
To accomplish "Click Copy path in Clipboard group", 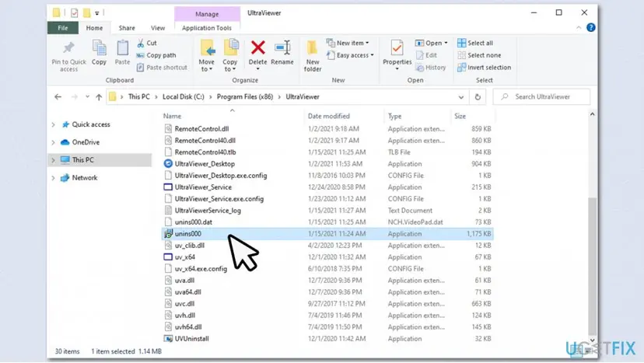I will (156, 55).
